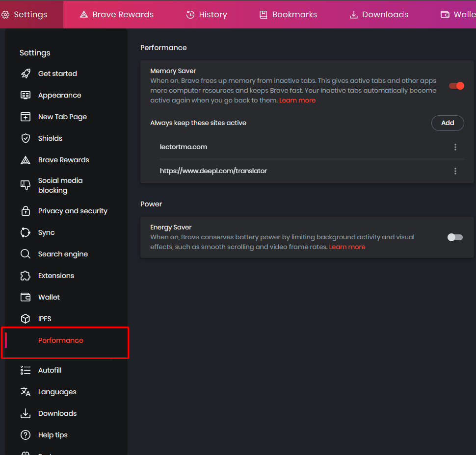
Task: Open Privacy and security using the lock icon
Action: coord(26,211)
